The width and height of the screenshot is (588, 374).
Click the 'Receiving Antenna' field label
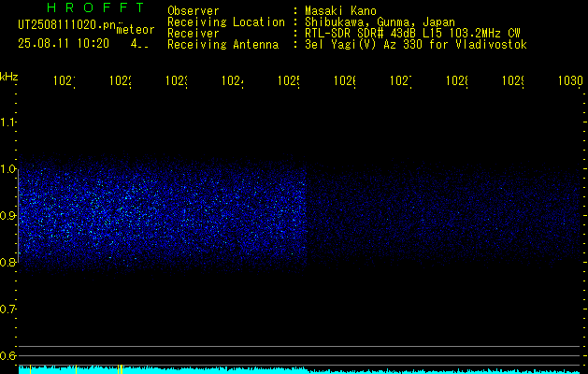tap(223, 45)
